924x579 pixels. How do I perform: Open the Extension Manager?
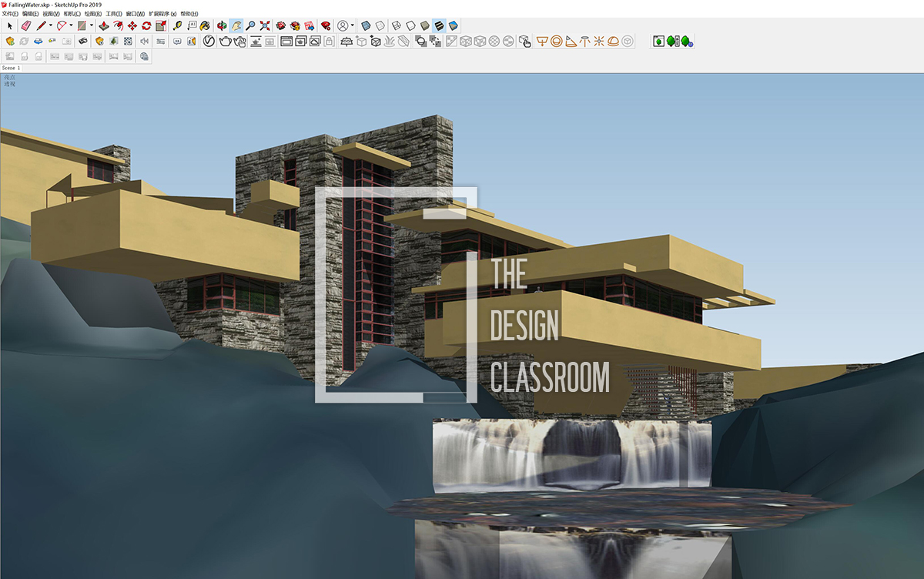(x=326, y=25)
